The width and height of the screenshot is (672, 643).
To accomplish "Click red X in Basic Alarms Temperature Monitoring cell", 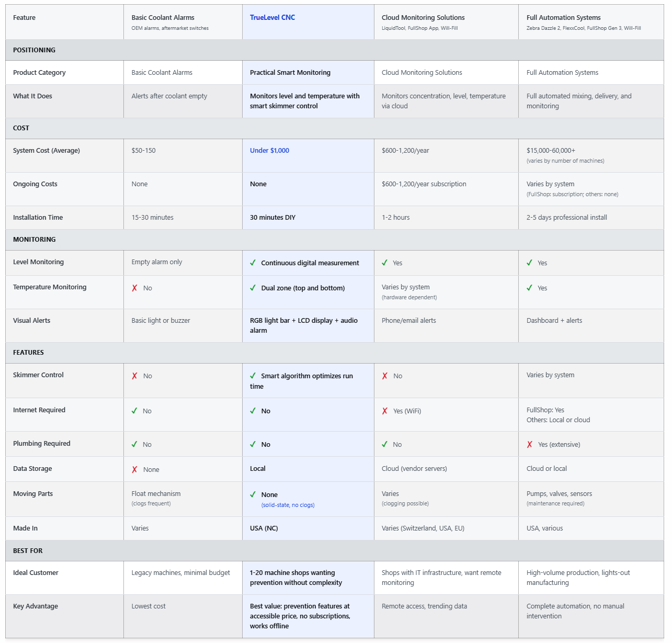I will 135,288.
